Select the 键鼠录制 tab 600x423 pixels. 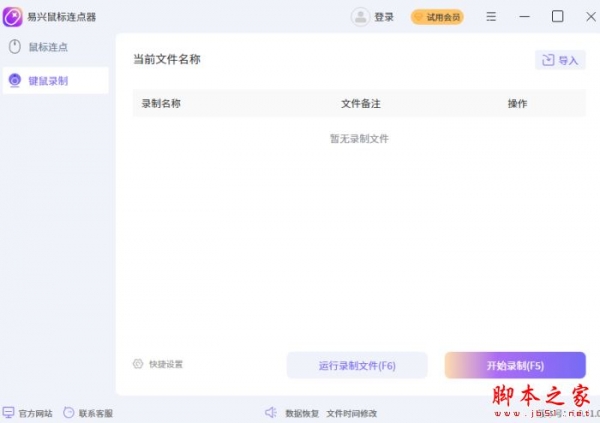(55, 80)
